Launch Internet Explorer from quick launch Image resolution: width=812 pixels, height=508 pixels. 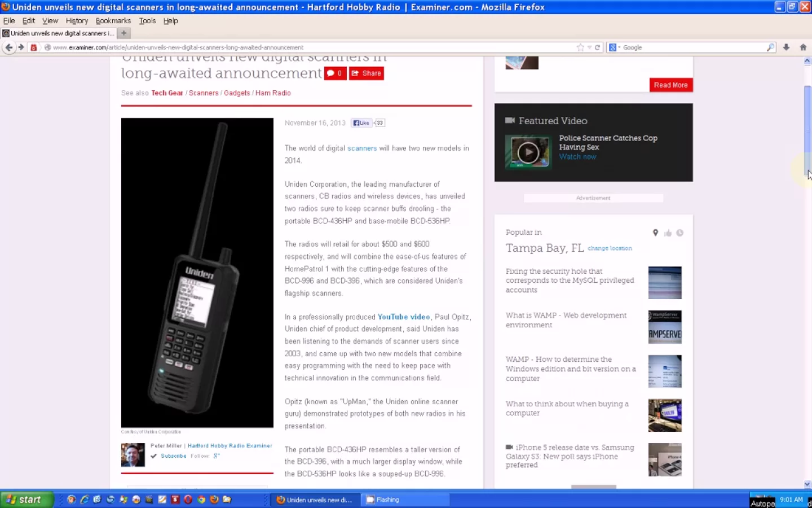coord(85,500)
